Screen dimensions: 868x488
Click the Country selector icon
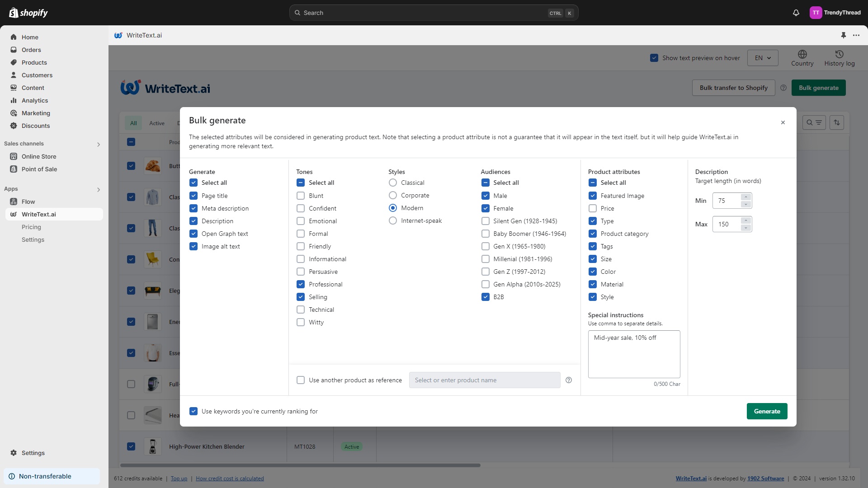click(x=802, y=54)
